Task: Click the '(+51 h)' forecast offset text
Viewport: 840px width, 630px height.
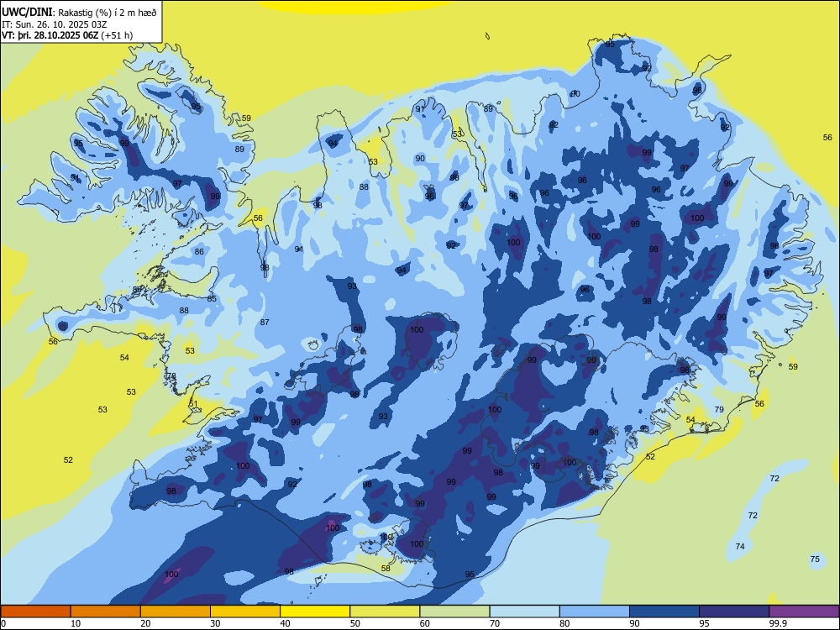Action: tap(117, 35)
